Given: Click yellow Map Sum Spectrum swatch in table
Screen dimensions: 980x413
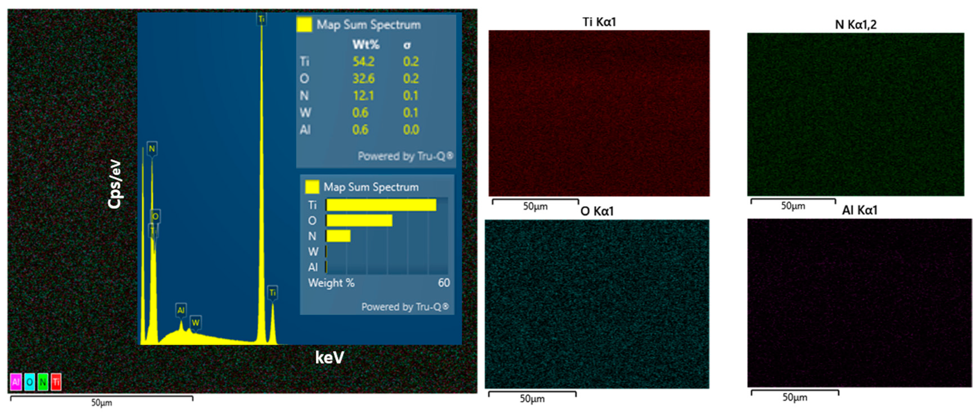Looking at the screenshot, I should tap(304, 24).
